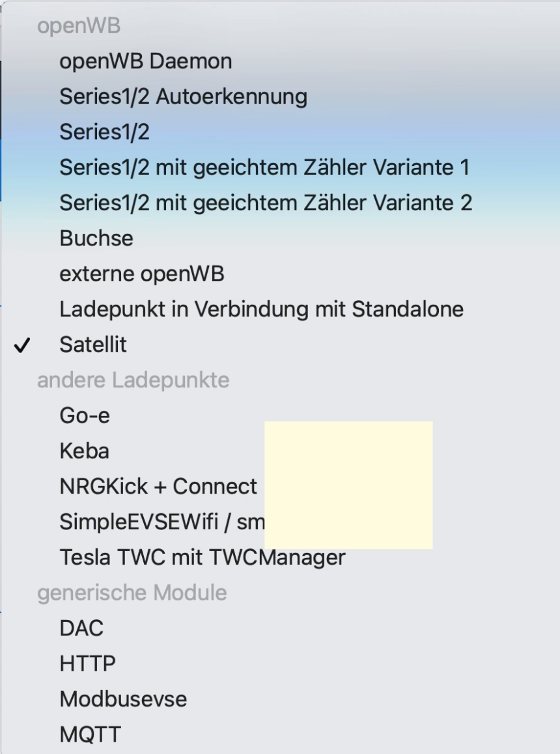Choose the Buchse option
Image resolution: width=560 pixels, height=754 pixels.
click(x=96, y=238)
